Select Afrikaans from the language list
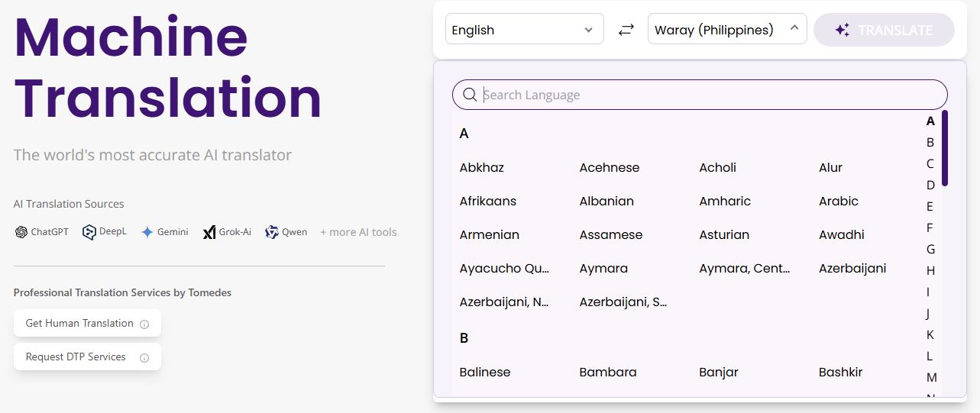 (x=488, y=201)
